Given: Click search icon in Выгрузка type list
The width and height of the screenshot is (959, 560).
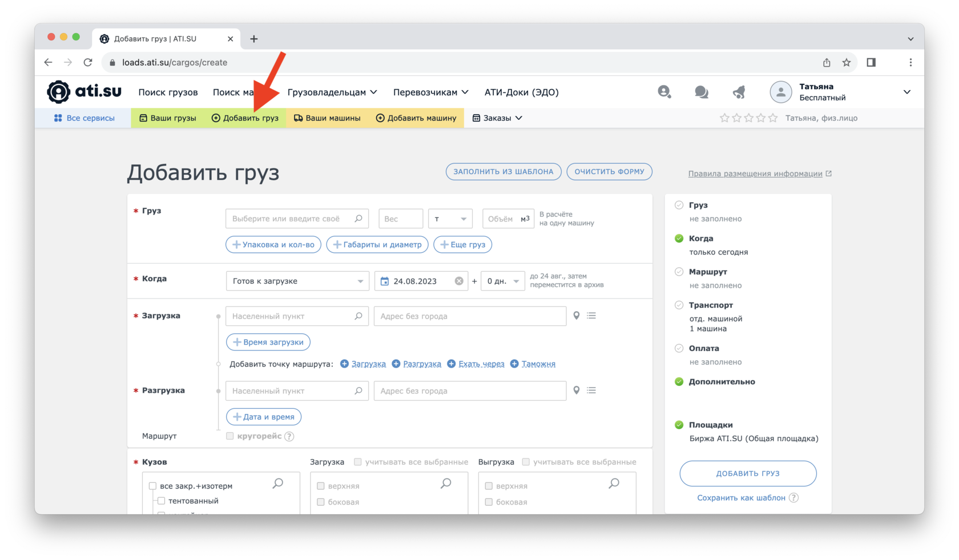Looking at the screenshot, I should (614, 484).
